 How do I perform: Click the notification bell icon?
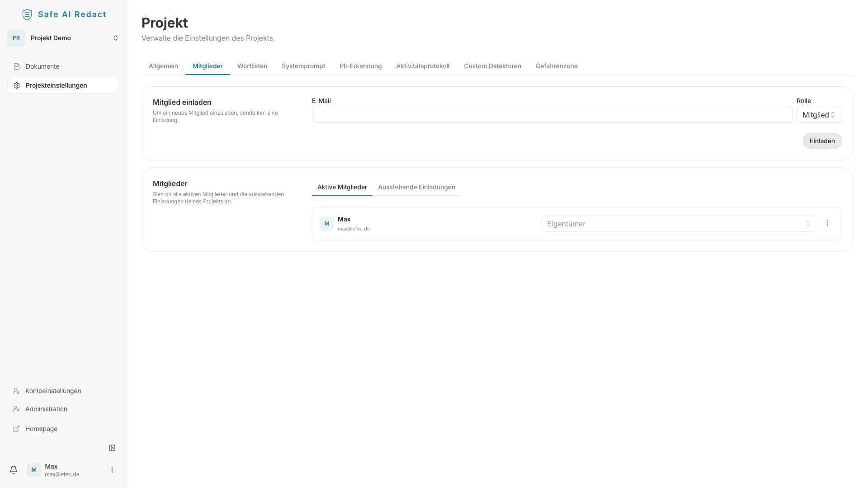(x=14, y=470)
